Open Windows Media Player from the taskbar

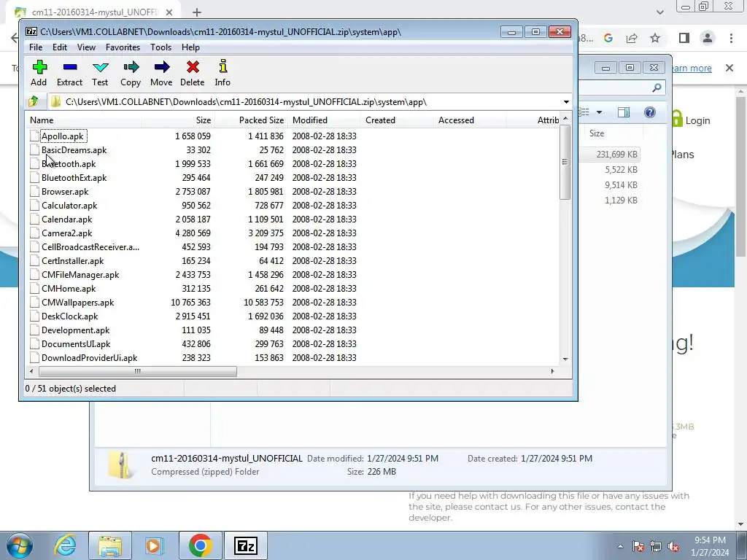(155, 545)
